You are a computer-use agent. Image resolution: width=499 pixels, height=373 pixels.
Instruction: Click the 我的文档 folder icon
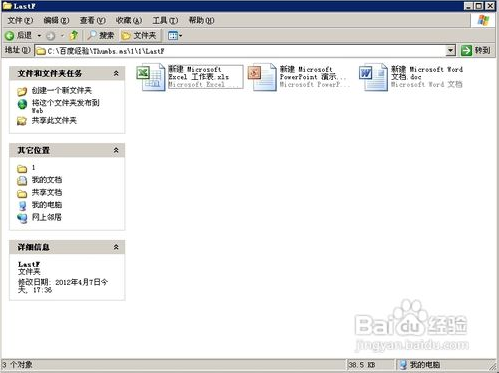pos(22,181)
